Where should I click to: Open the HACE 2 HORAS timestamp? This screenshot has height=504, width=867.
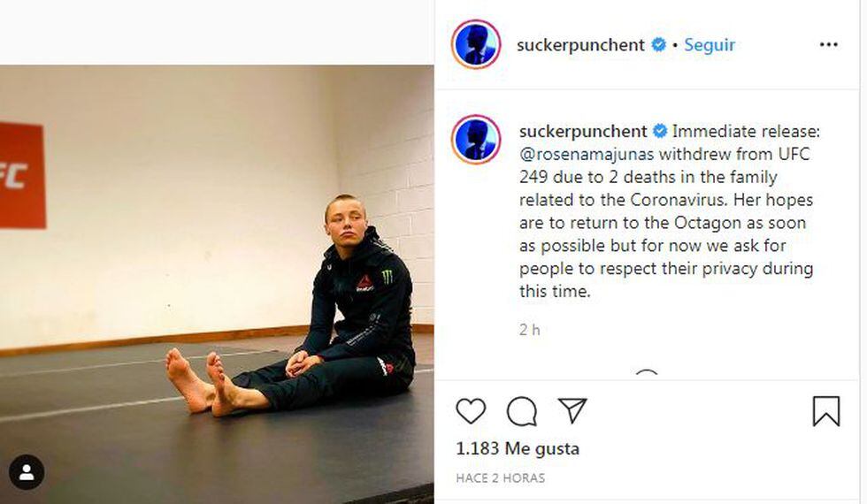pos(501,478)
